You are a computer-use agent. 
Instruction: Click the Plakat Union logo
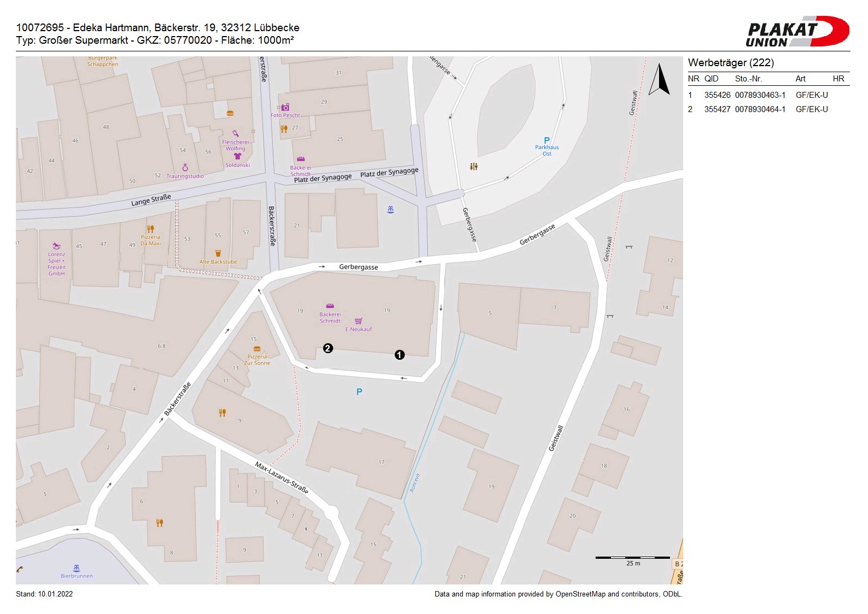click(x=797, y=32)
